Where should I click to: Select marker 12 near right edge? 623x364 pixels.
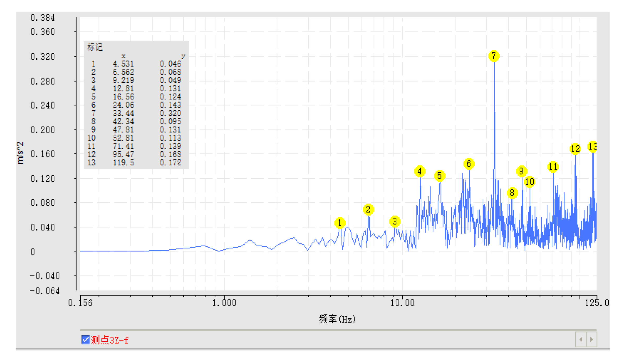(575, 149)
